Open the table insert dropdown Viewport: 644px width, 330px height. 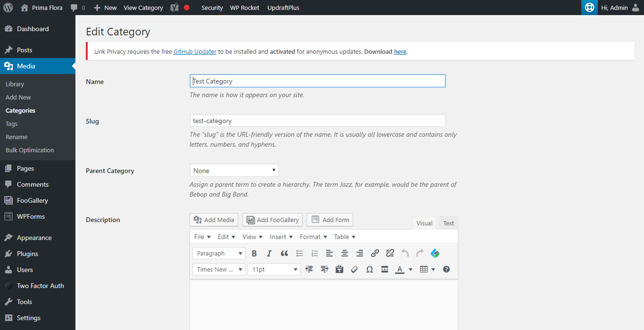click(427, 270)
